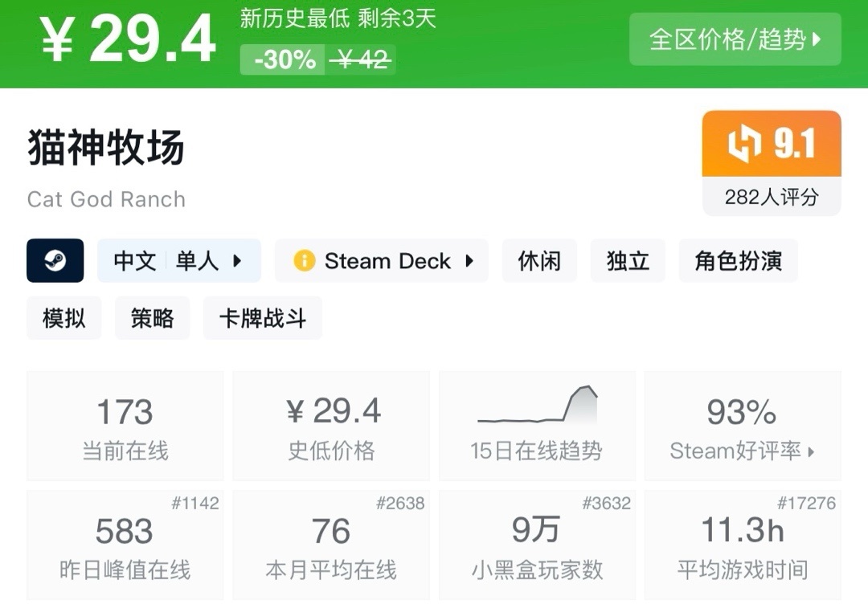Select the 休闲 genre tag
This screenshot has width=868, height=612.
[x=539, y=261]
